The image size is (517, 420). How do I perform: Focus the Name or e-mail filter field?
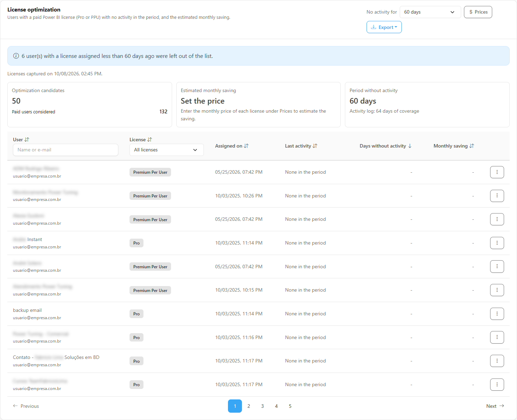(66, 150)
